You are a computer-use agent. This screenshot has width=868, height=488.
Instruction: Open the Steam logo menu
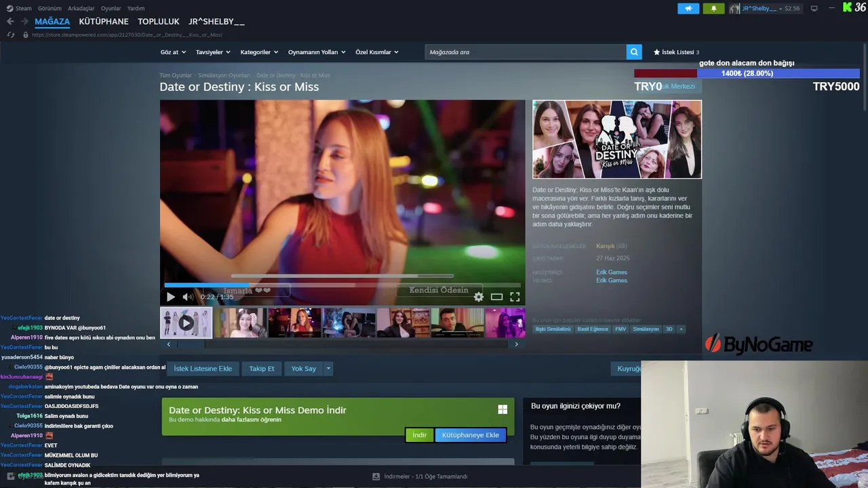pyautogui.click(x=19, y=8)
